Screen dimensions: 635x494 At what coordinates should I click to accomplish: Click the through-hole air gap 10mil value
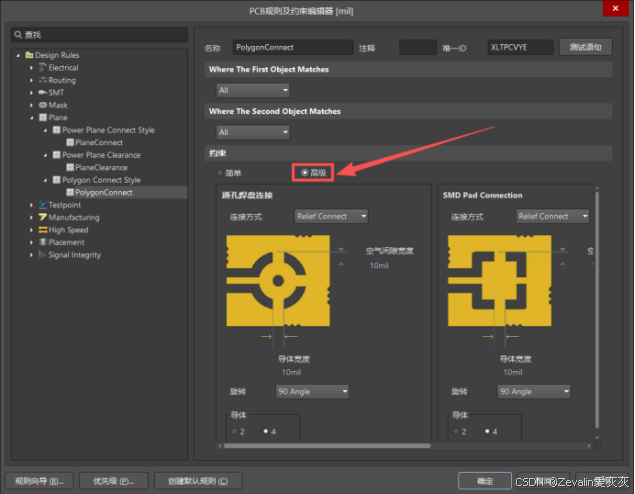tap(379, 266)
